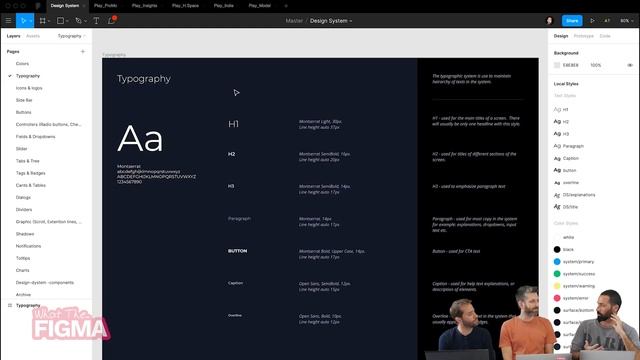Select the Pen tool
The width and height of the screenshot is (640, 360).
pyautogui.click(x=78, y=20)
